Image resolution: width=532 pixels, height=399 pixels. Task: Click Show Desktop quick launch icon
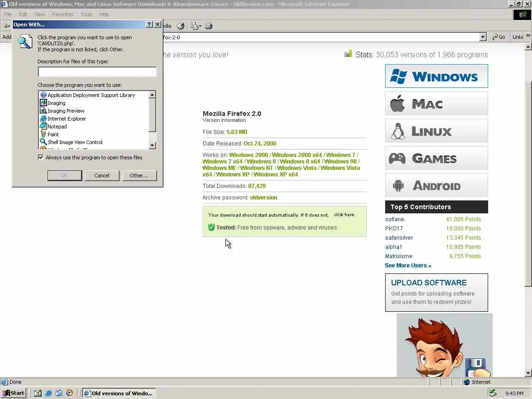click(38, 393)
